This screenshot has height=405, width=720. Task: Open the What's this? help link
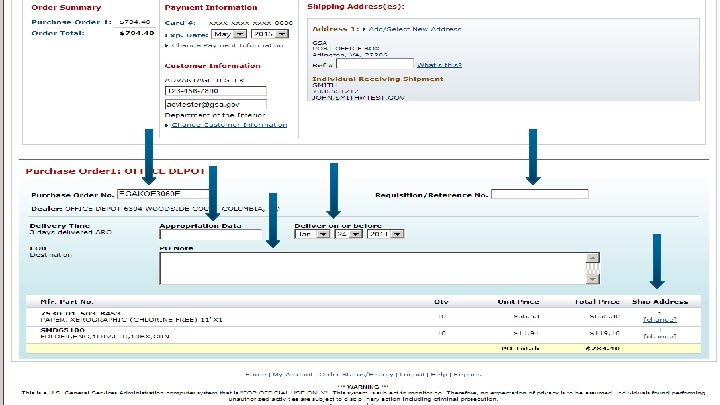(x=439, y=65)
